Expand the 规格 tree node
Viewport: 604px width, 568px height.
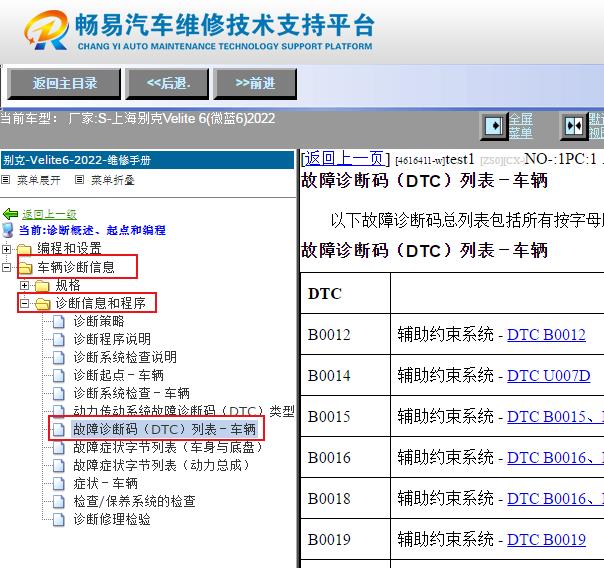pyautogui.click(x=24, y=285)
